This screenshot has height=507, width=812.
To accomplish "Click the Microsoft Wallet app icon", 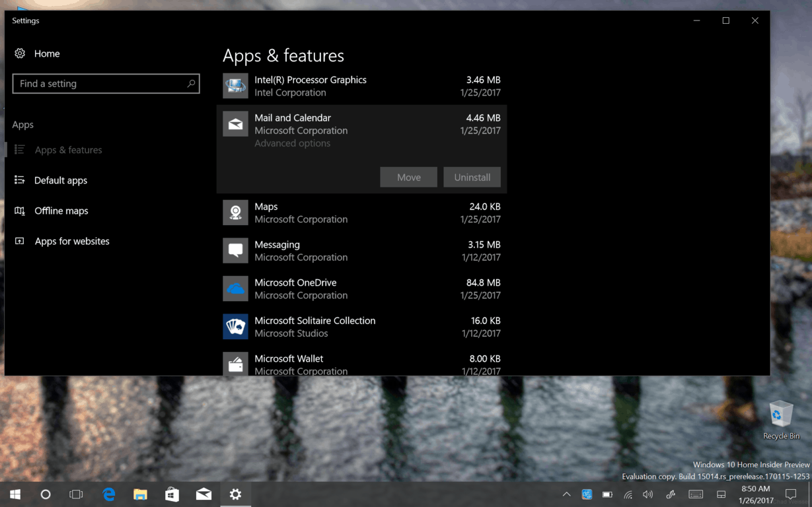I will click(x=235, y=364).
